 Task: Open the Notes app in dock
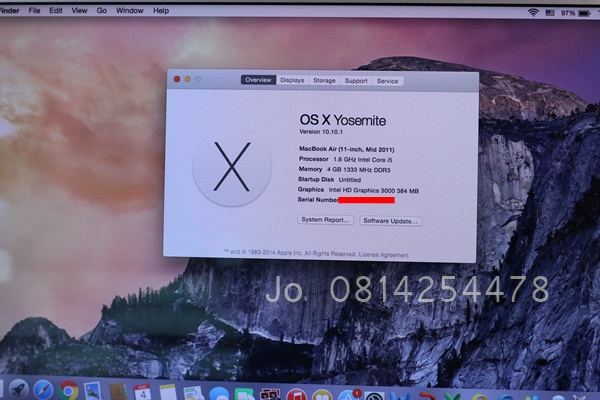[x=168, y=393]
